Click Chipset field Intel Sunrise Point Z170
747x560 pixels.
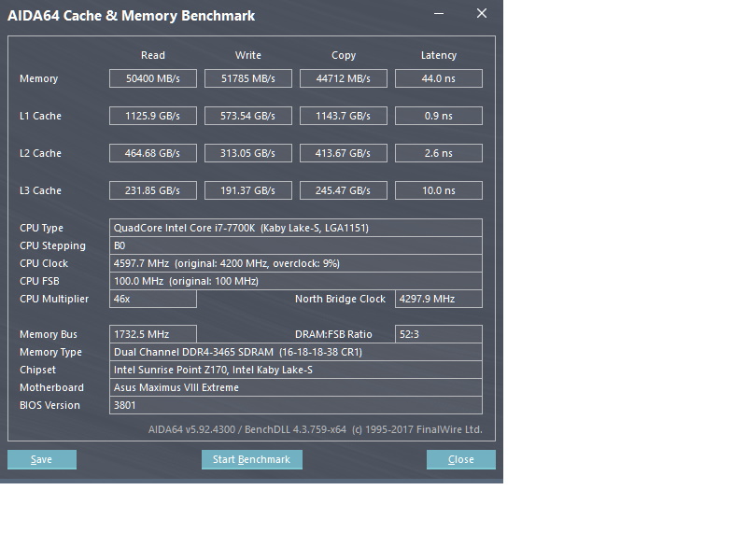click(x=296, y=370)
